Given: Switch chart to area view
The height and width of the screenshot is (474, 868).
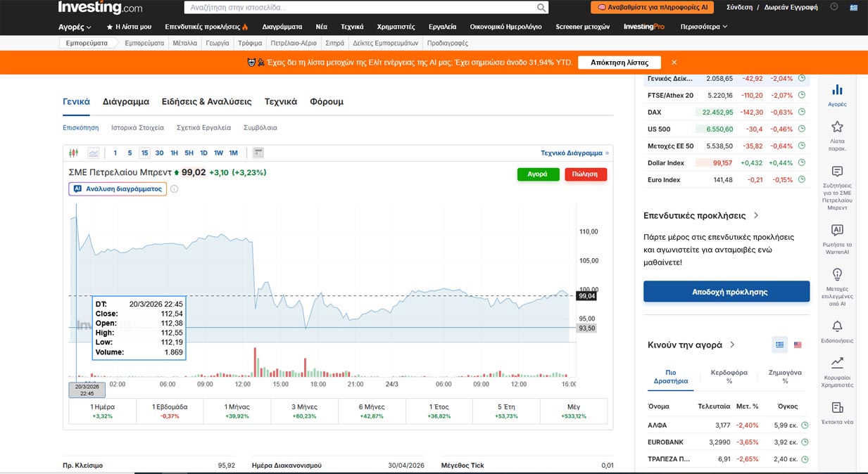Looking at the screenshot, I should [94, 153].
